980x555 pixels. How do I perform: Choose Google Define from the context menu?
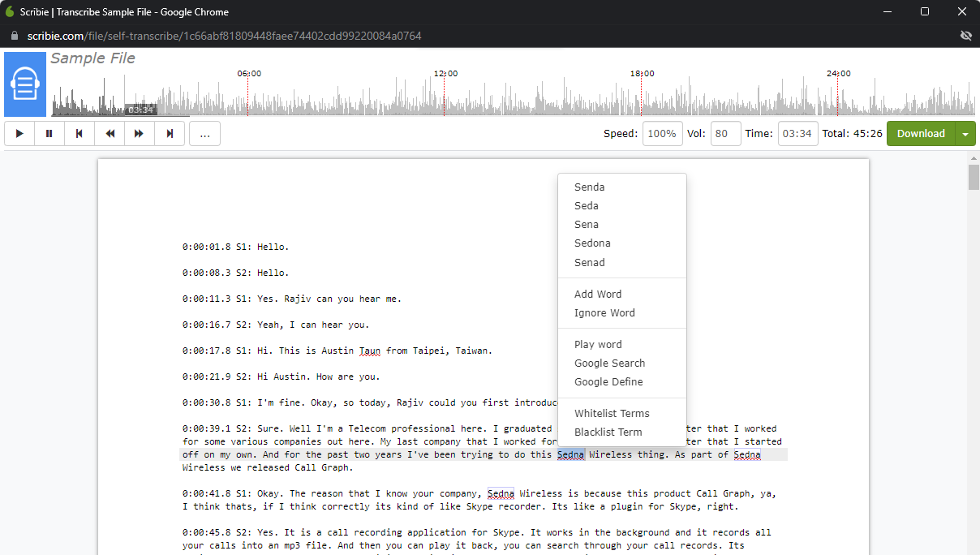click(622, 382)
